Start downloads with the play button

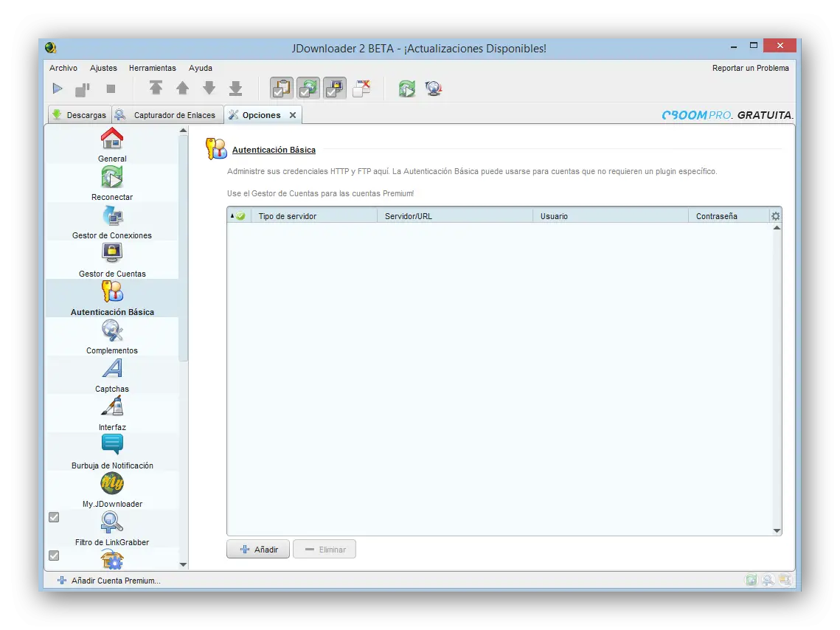pyautogui.click(x=58, y=89)
